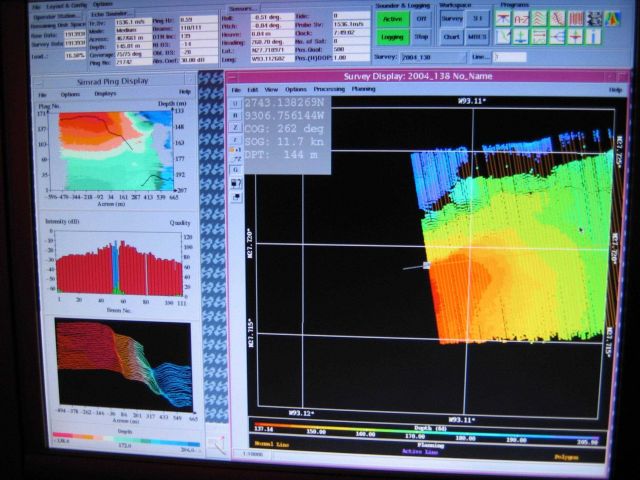Select the orange dot 1 option in sidebar
This screenshot has height=480, width=640.
coord(235,150)
